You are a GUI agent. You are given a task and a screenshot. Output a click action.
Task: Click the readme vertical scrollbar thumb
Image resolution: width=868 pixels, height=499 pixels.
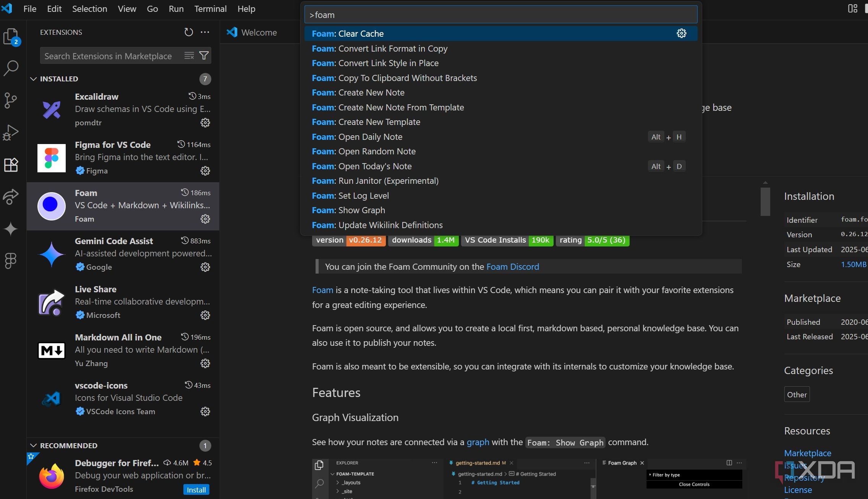coord(765,201)
